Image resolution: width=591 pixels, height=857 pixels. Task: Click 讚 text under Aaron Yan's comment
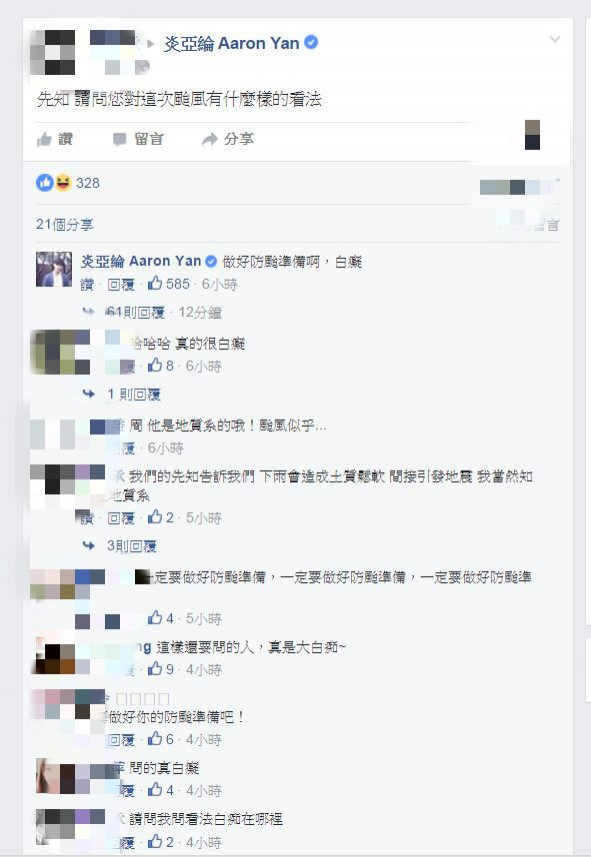point(87,284)
